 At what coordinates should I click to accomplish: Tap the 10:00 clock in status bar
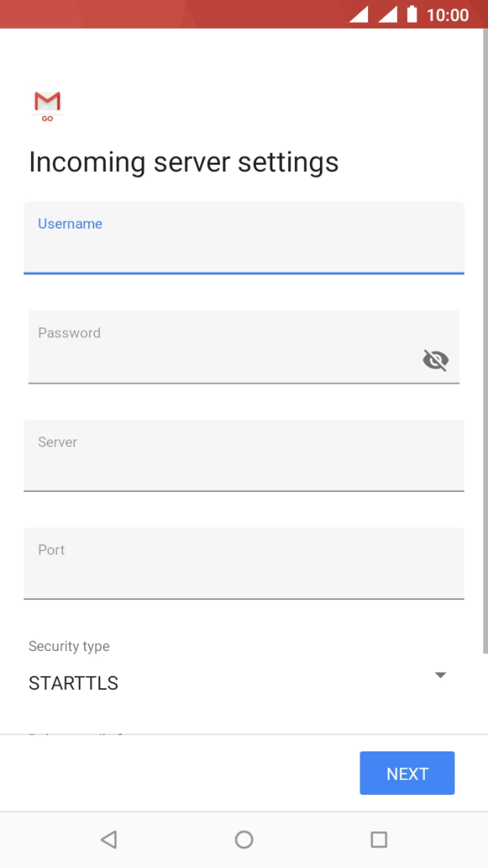[448, 15]
